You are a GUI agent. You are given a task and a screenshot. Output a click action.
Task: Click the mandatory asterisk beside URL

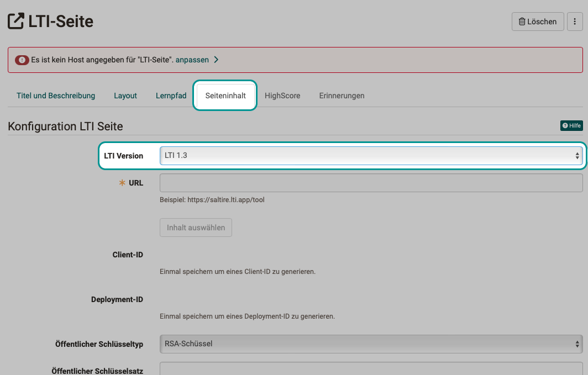122,183
